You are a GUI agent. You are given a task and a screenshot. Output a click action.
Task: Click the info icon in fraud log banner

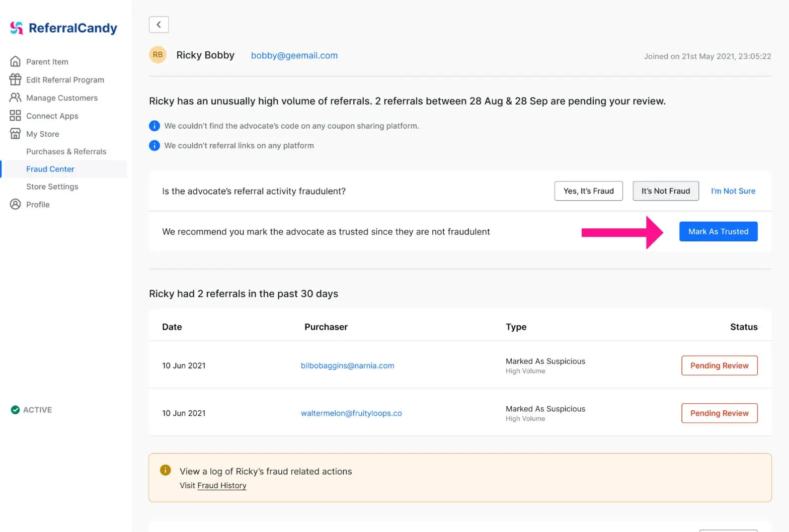[165, 470]
